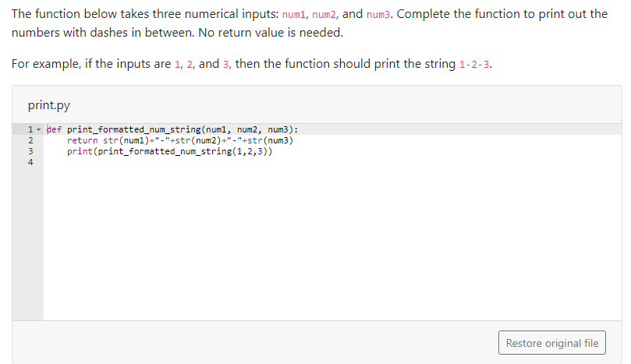Click the print call on line 3

(x=169, y=151)
